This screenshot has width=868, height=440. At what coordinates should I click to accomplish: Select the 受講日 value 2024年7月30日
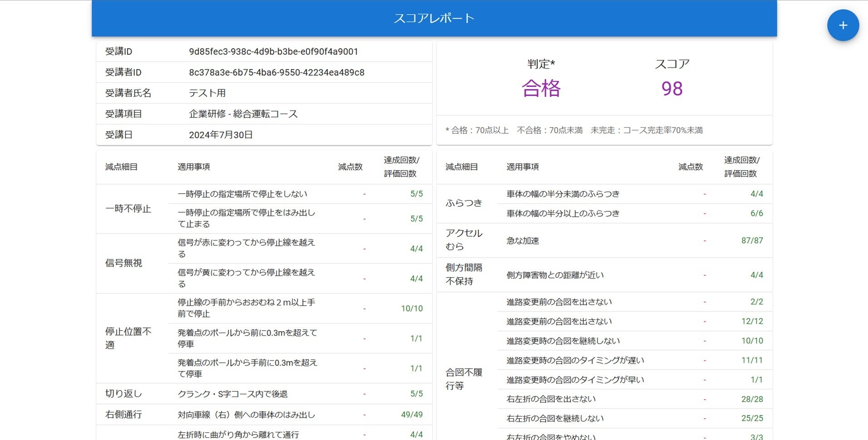221,135
